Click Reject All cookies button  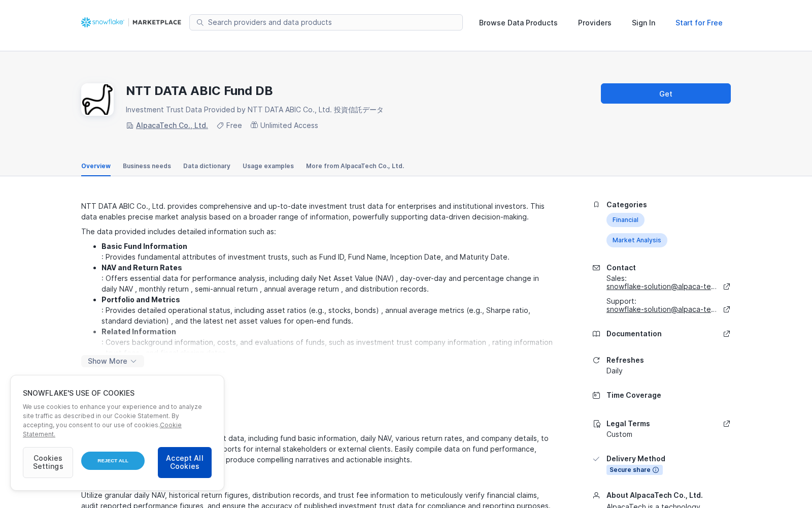click(113, 461)
